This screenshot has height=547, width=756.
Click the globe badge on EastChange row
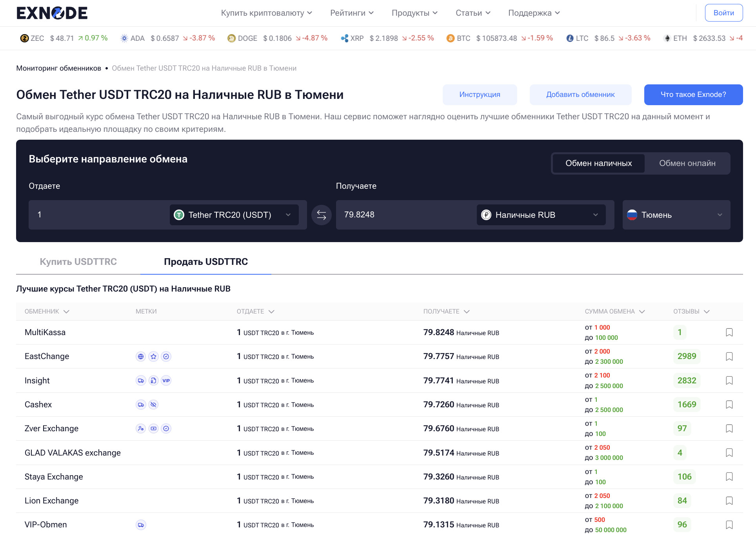pyautogui.click(x=141, y=356)
